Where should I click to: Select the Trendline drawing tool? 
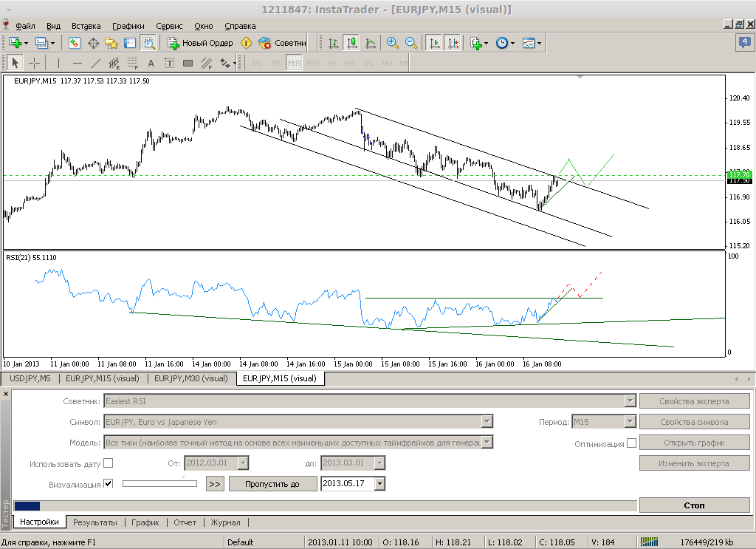(x=96, y=63)
